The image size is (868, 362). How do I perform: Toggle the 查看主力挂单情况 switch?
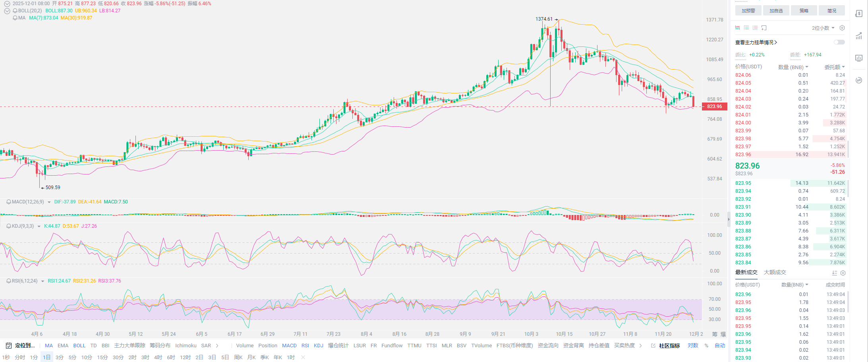(x=839, y=42)
